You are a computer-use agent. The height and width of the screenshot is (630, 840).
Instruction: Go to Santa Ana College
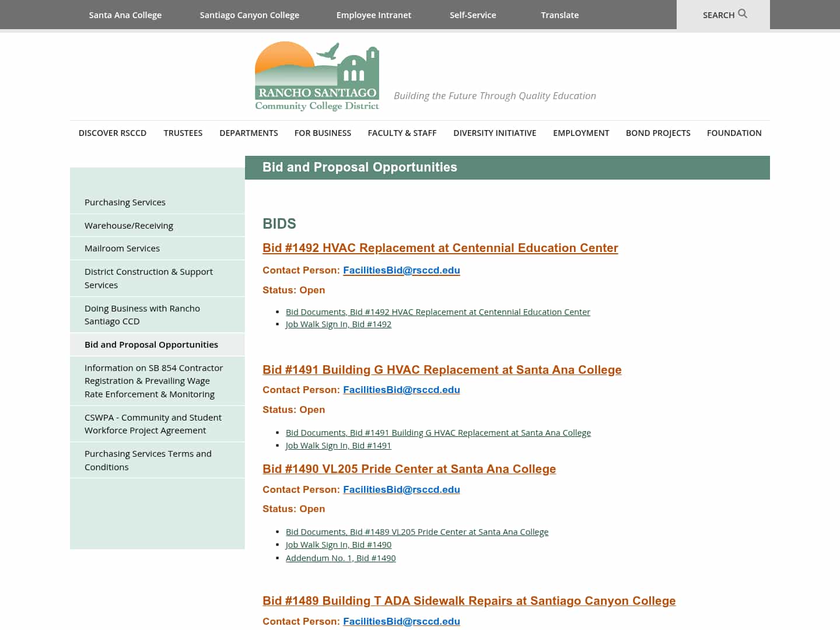pyautogui.click(x=125, y=15)
